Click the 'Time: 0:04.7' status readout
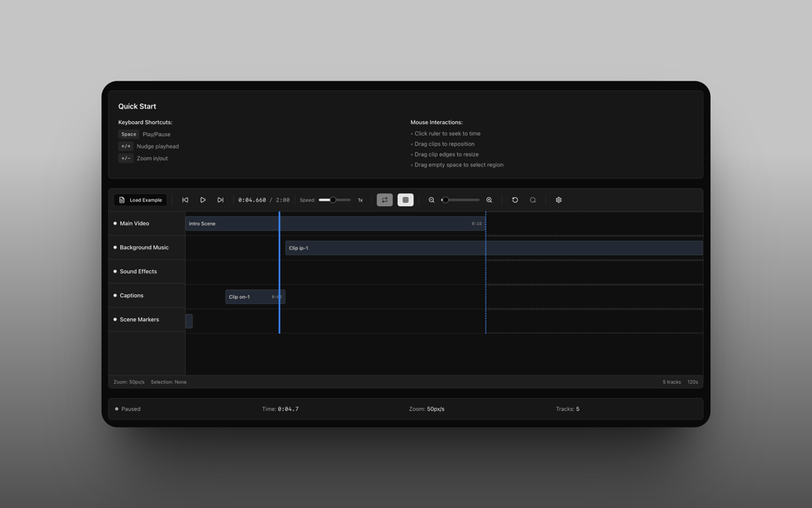Image resolution: width=812 pixels, height=508 pixels. pyautogui.click(x=280, y=409)
